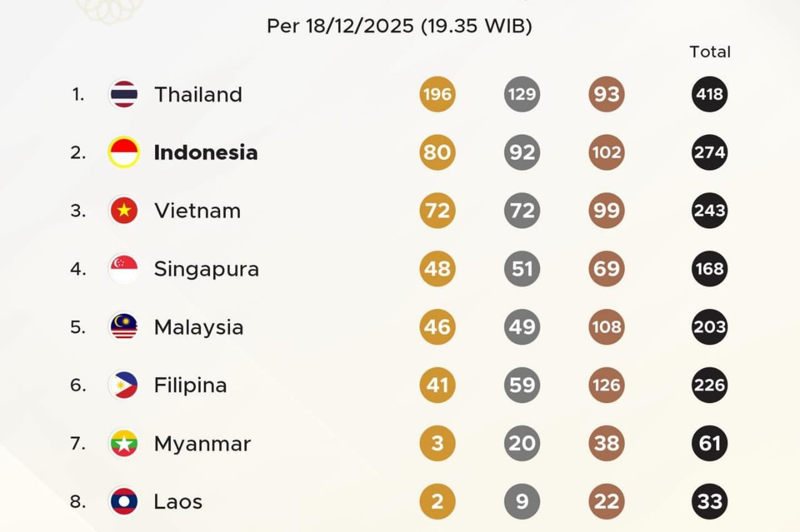The width and height of the screenshot is (800, 532).
Task: Select the Filipina flag icon
Action: click(x=124, y=385)
